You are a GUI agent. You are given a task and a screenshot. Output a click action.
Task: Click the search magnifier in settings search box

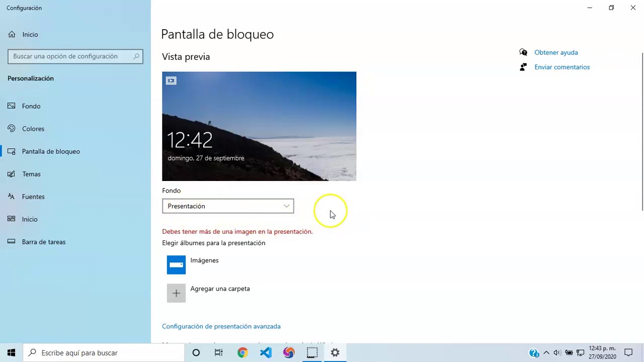pos(136,56)
